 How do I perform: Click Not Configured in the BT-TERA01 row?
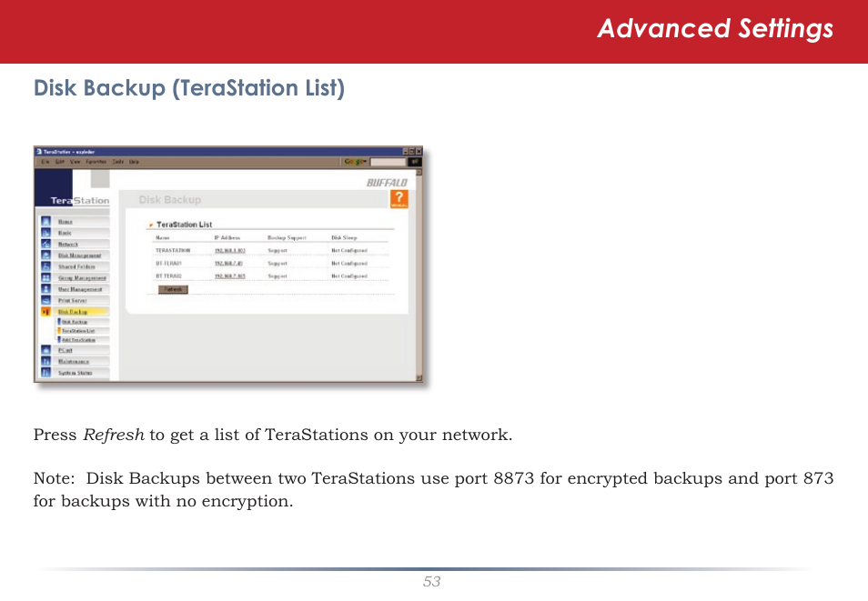coord(349,264)
